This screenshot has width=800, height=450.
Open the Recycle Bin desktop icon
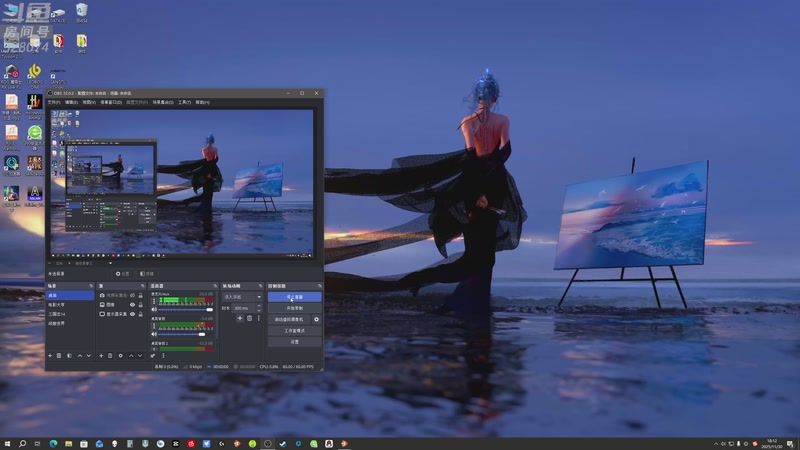pyautogui.click(x=82, y=13)
